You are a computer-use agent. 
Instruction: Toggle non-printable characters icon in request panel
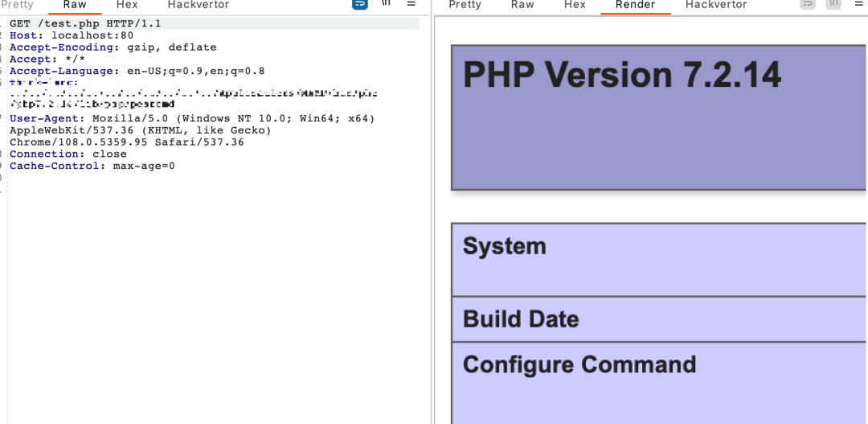386,4
